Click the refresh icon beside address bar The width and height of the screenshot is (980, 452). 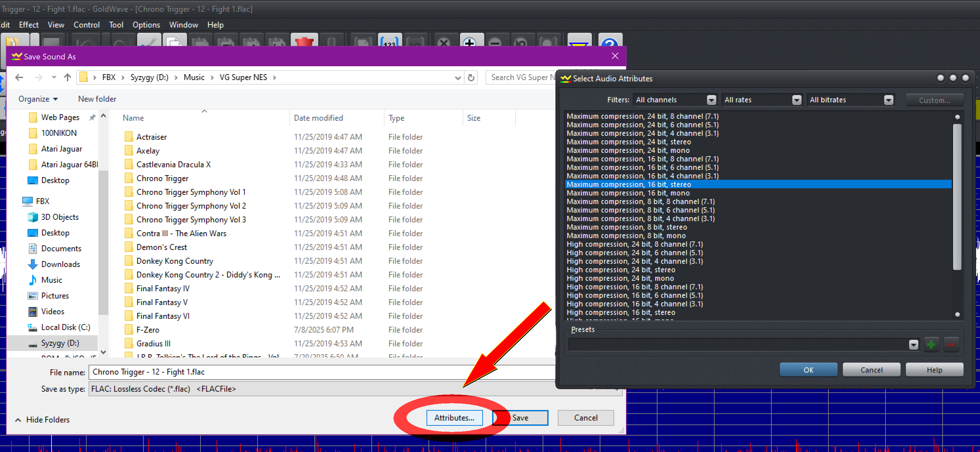click(471, 78)
